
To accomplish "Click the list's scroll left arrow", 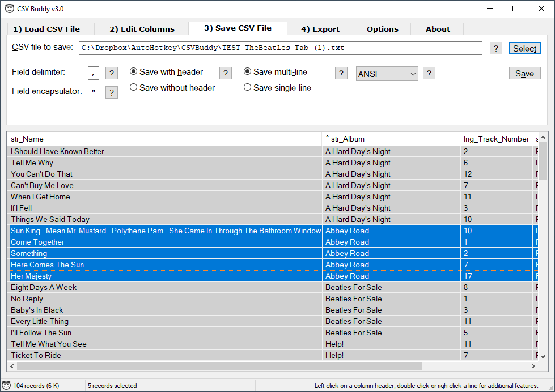I will [x=12, y=366].
